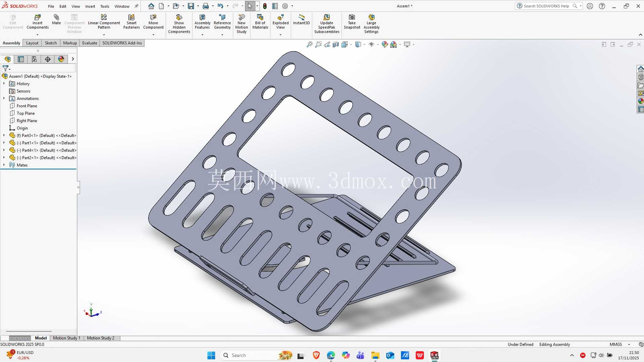644x362 pixels.
Task: Switch to the Sketch tab
Action: [x=51, y=43]
